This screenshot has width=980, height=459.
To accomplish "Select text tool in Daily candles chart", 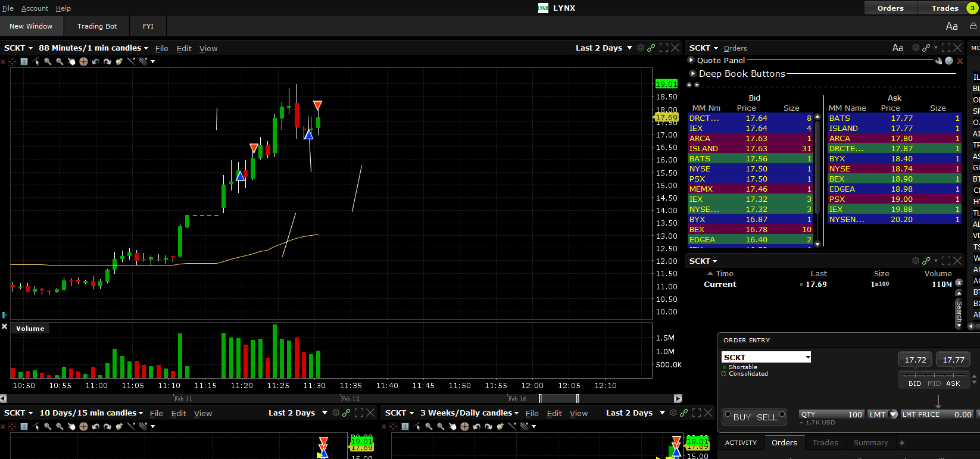I will (x=405, y=426).
